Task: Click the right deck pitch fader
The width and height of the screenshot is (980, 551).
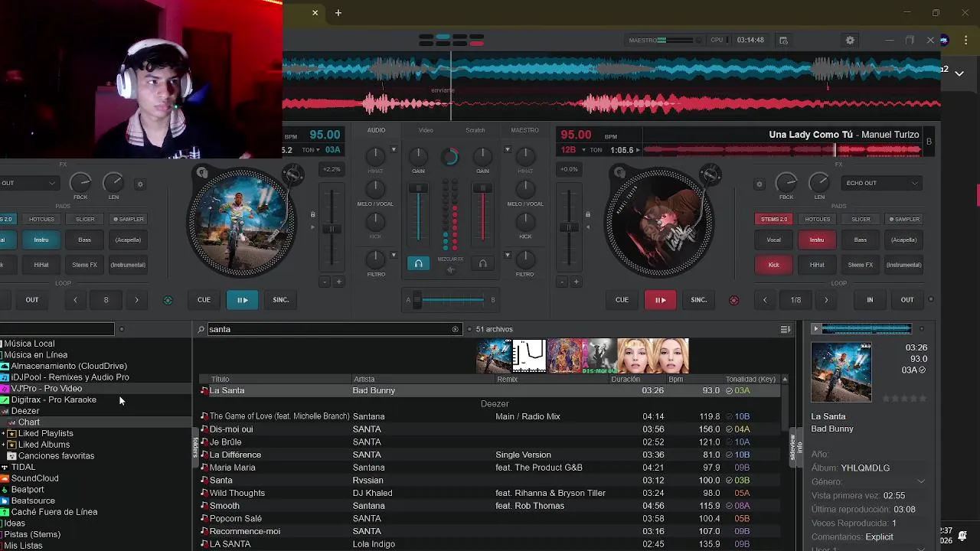Action: click(x=569, y=227)
